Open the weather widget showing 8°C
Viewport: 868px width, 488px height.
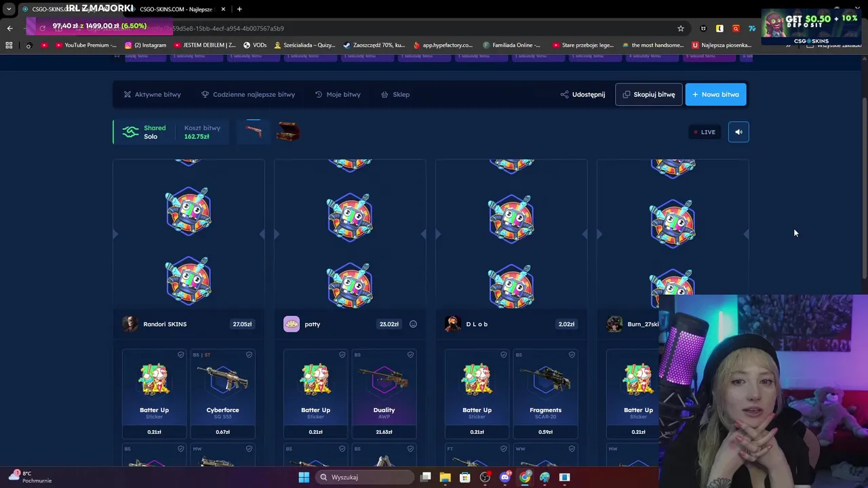(x=29, y=476)
